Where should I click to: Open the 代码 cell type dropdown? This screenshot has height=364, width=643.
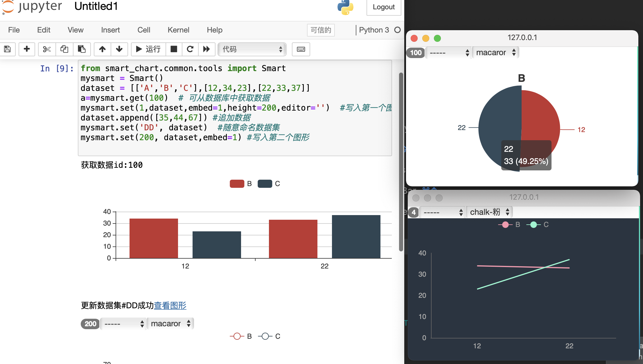pos(252,49)
